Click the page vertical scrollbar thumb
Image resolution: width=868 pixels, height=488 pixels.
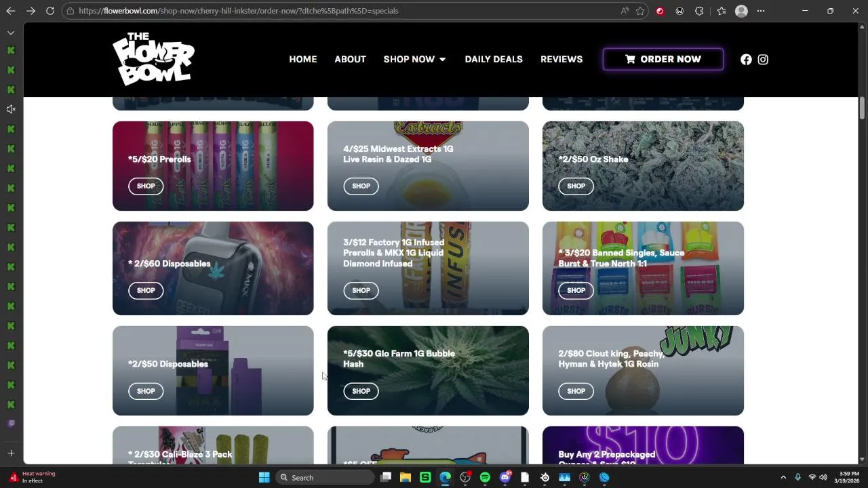coord(863,107)
